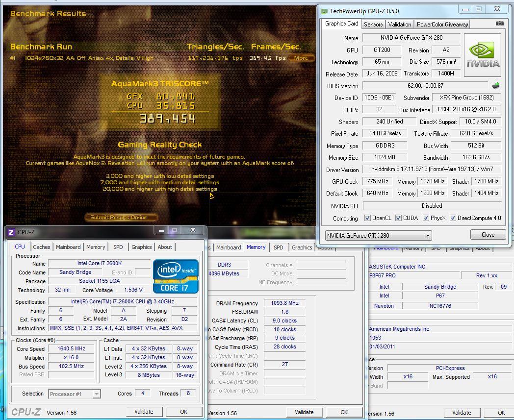Click the Command Rate value 2T

click(x=284, y=364)
